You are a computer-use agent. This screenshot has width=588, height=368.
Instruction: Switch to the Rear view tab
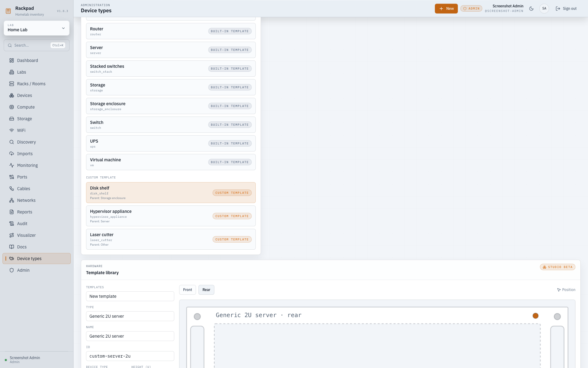206,290
